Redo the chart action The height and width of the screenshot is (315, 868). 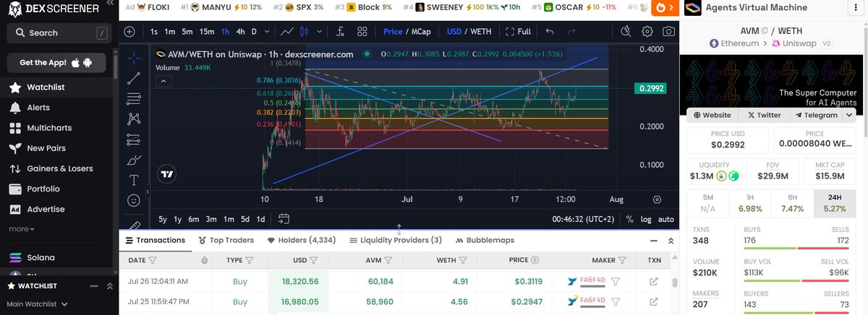[x=572, y=32]
